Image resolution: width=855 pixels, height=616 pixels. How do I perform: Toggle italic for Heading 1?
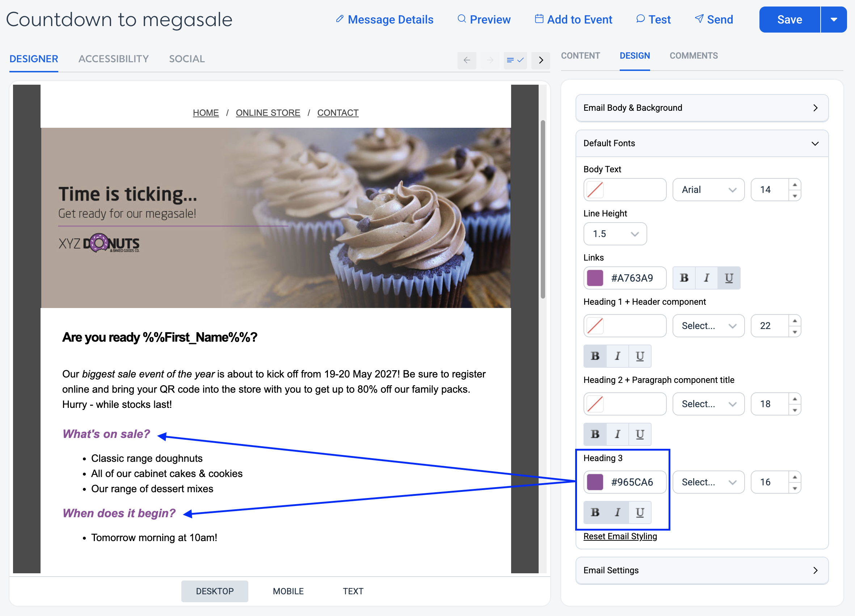(617, 356)
